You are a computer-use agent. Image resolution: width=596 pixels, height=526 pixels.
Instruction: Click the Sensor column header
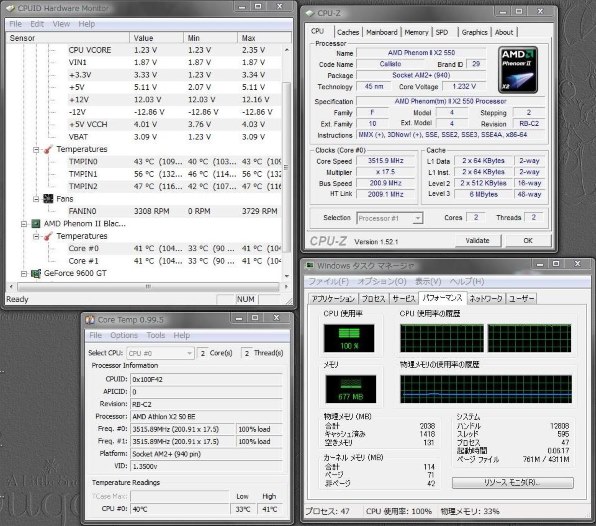click(68, 38)
